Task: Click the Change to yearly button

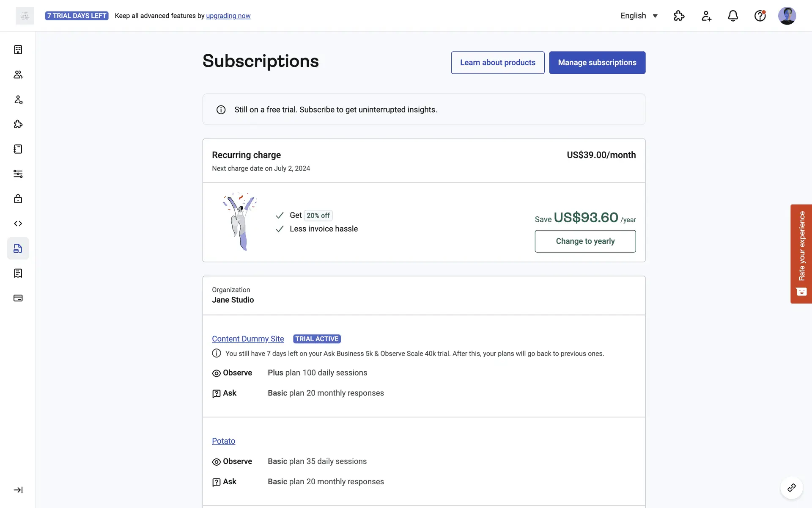Action: click(585, 241)
